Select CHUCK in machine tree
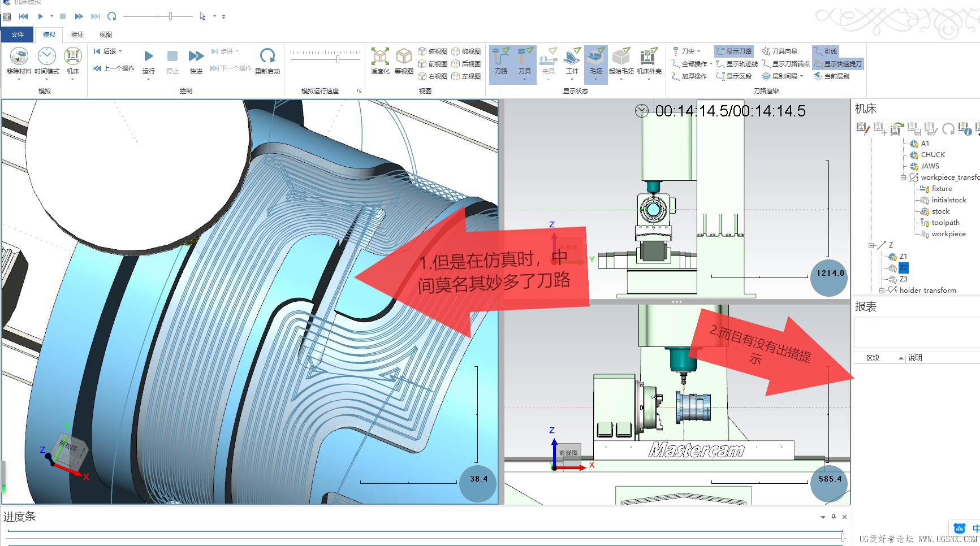The image size is (980, 546). point(932,155)
